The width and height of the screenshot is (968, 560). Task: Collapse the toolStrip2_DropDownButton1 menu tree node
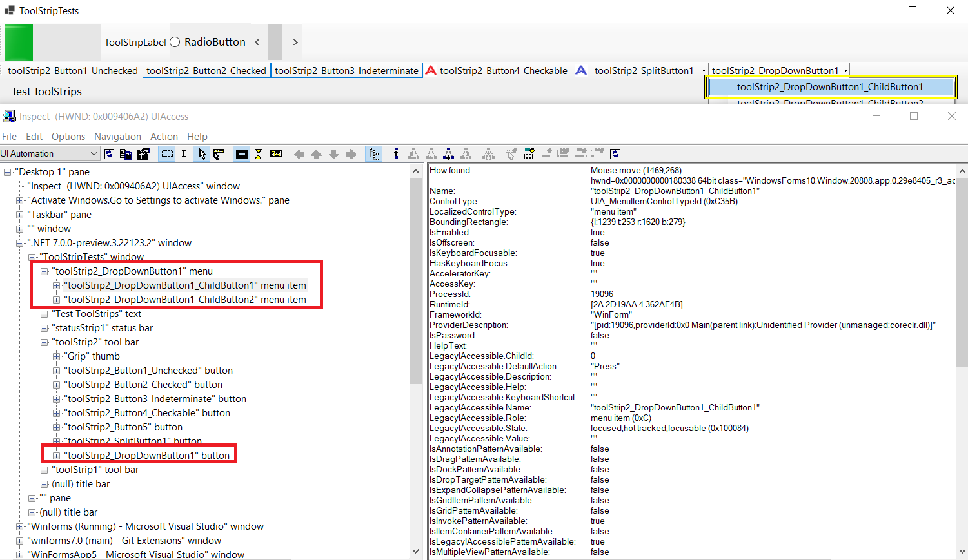pyautogui.click(x=44, y=271)
